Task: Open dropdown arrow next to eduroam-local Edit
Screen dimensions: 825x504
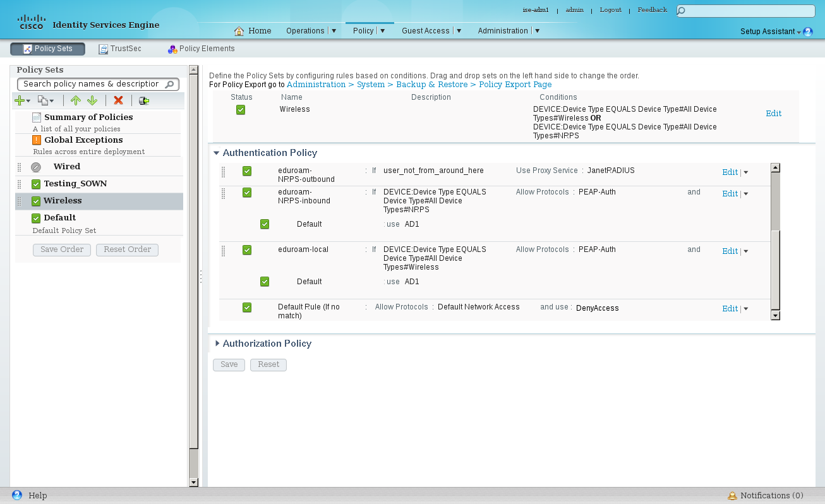Action: point(746,251)
